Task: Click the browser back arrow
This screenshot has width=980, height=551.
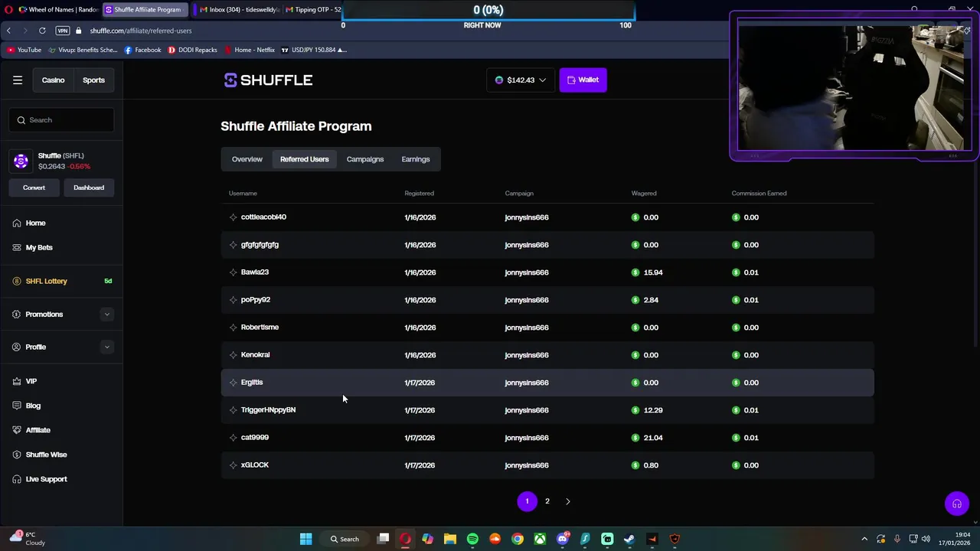Action: 8,31
